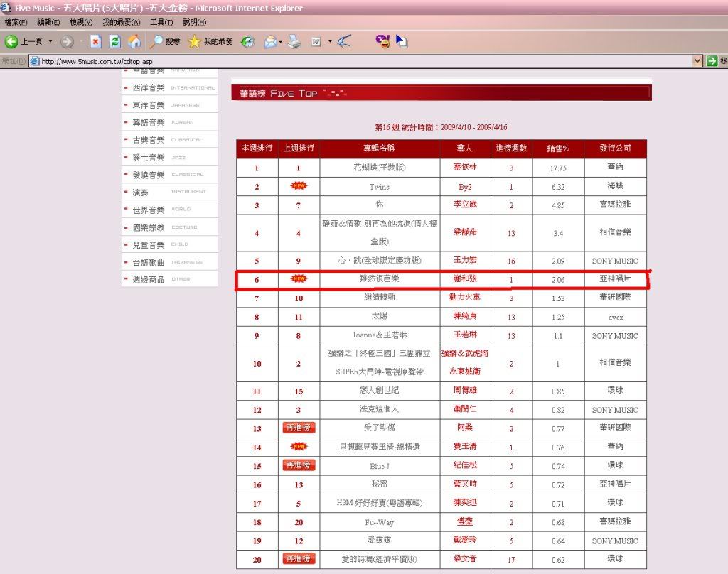Go to the Home page icon
728x574 pixels.
(134, 42)
